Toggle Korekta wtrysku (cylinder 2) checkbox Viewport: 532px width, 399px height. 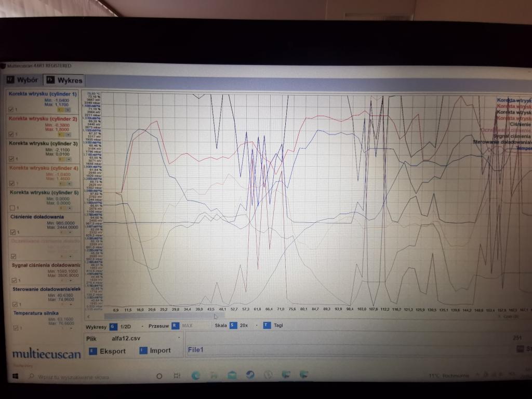click(11, 135)
